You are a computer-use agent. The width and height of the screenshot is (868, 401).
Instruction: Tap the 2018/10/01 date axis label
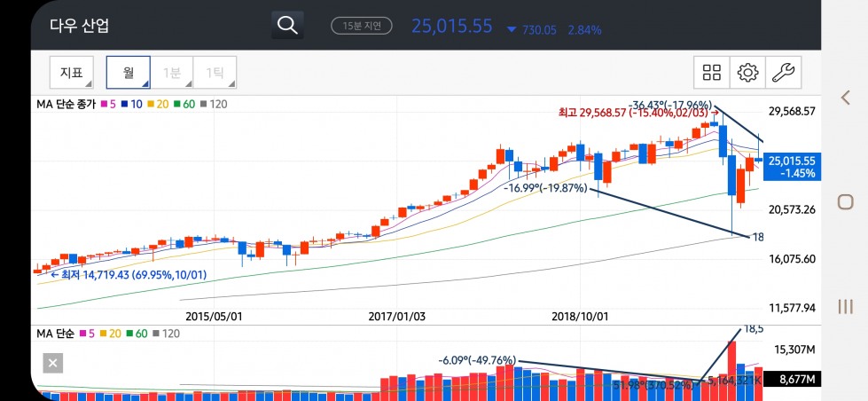pos(580,316)
